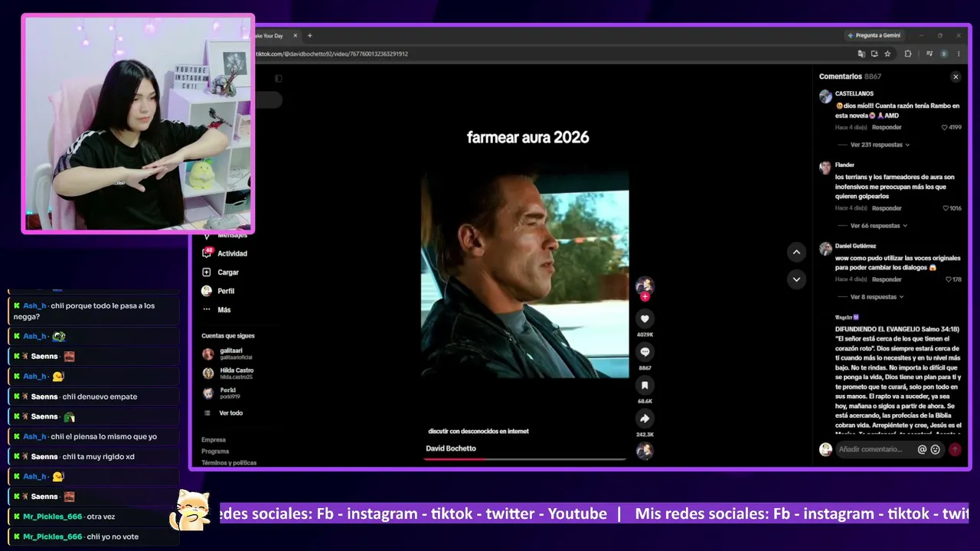Like the TikTok video with the heart icon
980x551 pixels.
645,319
